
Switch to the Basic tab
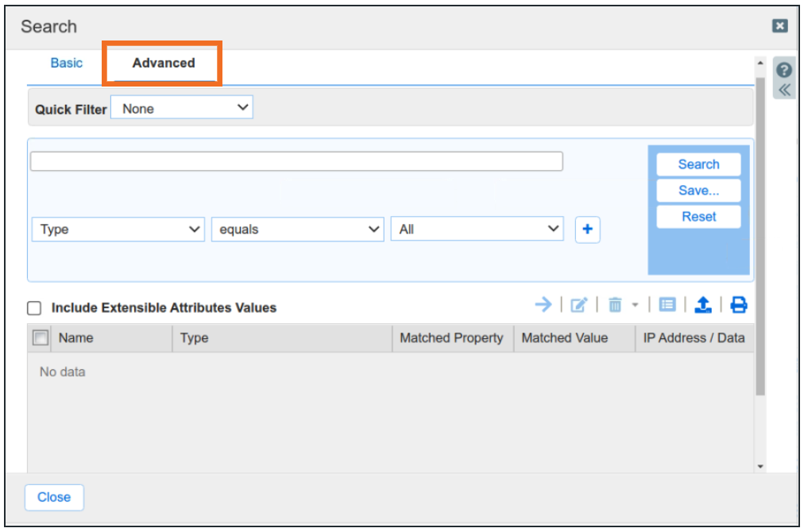pos(67,64)
